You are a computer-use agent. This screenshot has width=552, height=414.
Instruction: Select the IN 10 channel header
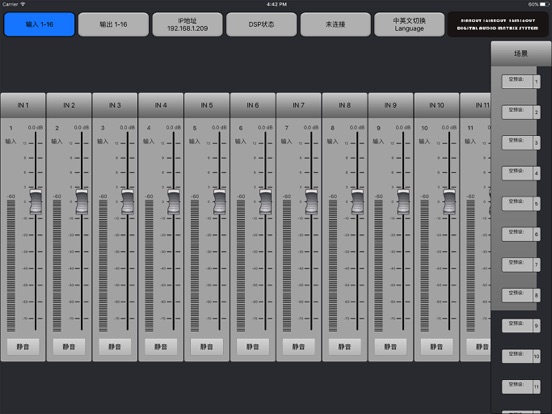click(x=437, y=105)
